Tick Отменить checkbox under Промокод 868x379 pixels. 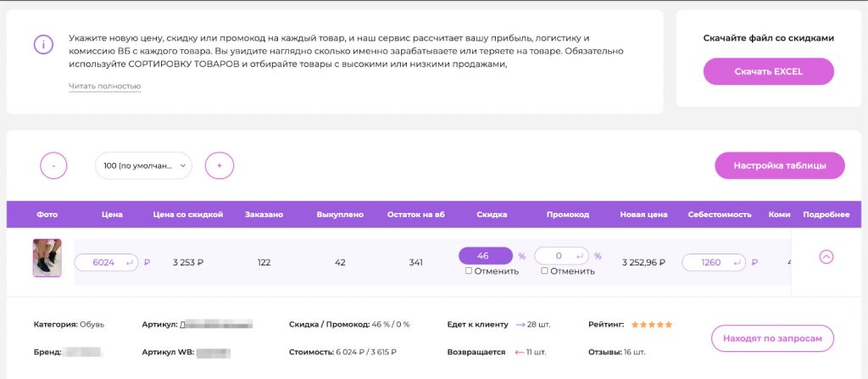(x=545, y=271)
